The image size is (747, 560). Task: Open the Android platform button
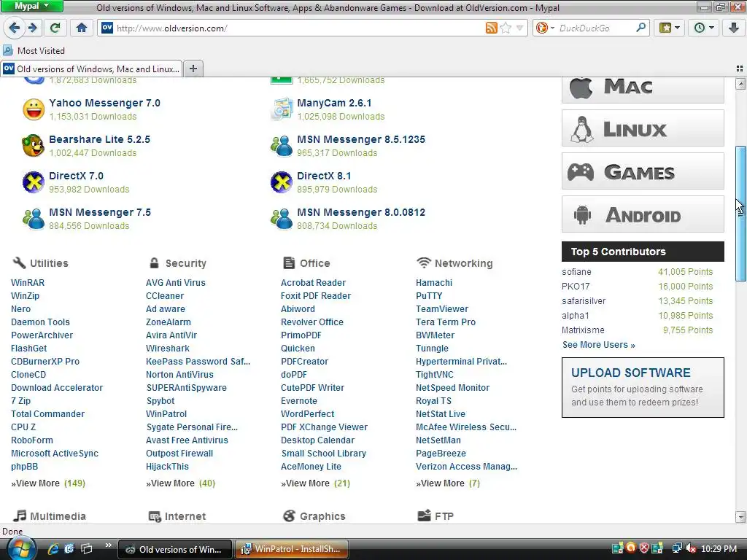(643, 214)
